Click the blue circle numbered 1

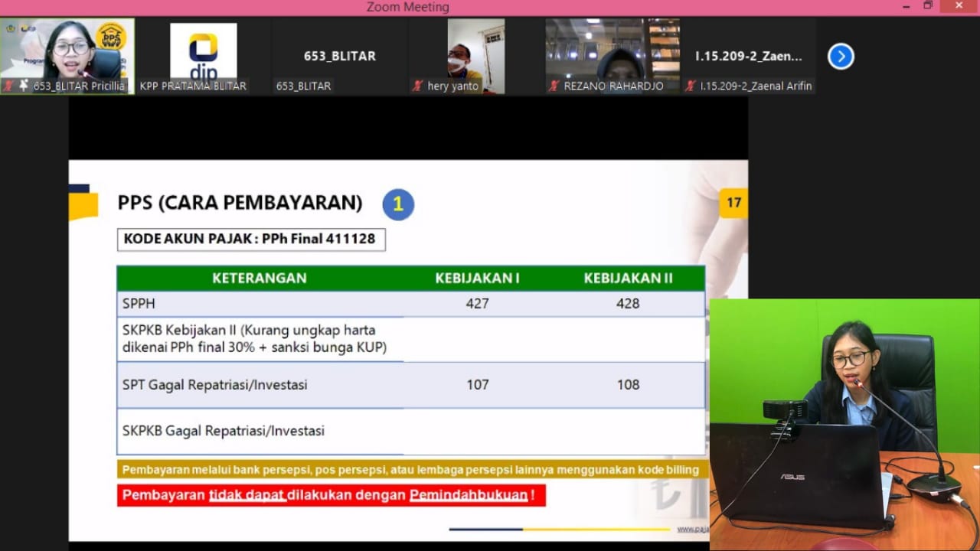(398, 204)
